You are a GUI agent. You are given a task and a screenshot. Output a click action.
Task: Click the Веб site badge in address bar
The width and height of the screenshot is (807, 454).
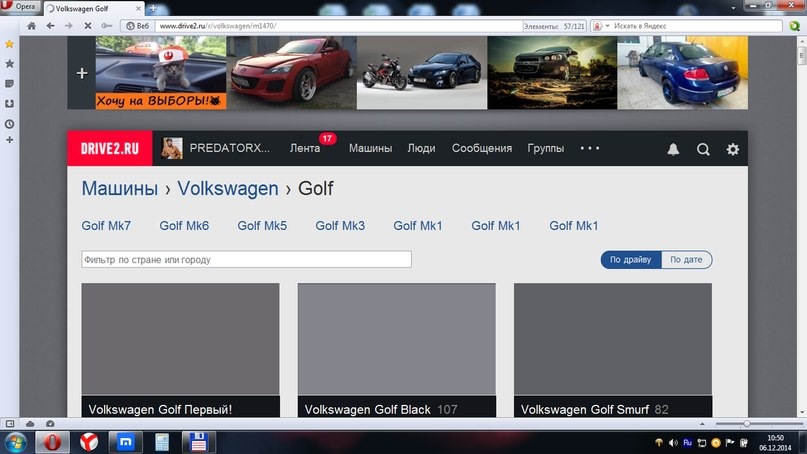(x=137, y=26)
